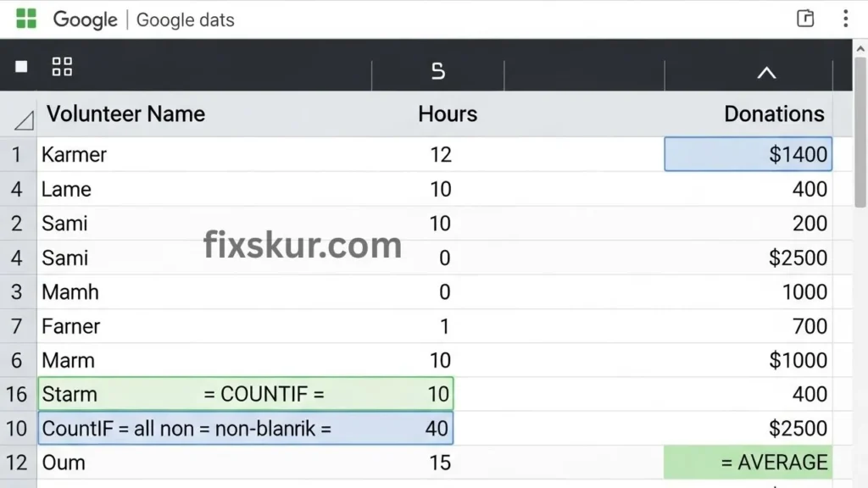Select hours value 15 in Oum row
Viewport: 868px width, 488px height.
tap(440, 463)
